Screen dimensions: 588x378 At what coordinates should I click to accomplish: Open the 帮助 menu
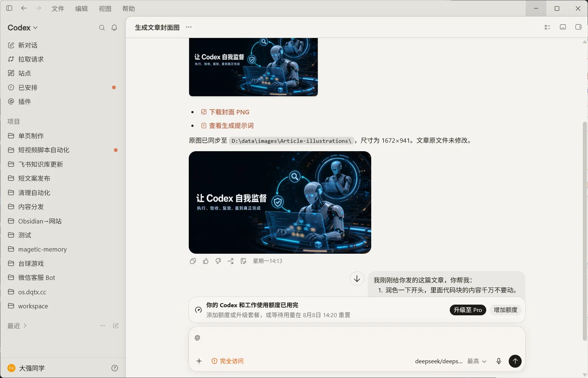click(129, 8)
